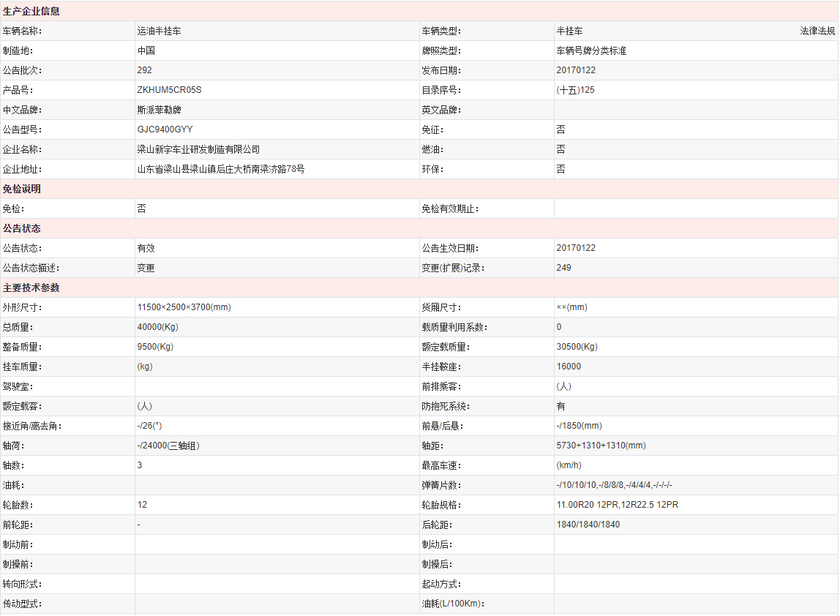Click the 免检说明 section header
Image resolution: width=840 pixels, height=616 pixels.
click(22, 189)
